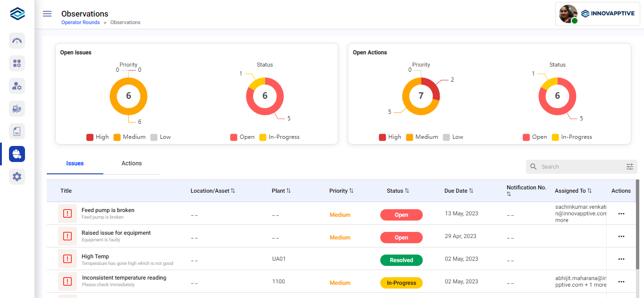This screenshot has width=644, height=298.
Task: Open the document form sidebar icon
Action: click(x=17, y=131)
